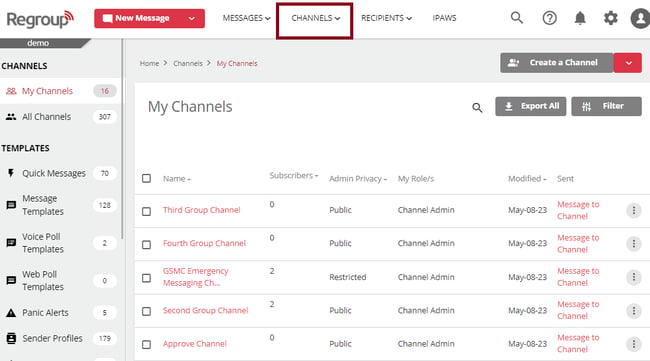
Task: Open the user profile avatar
Action: (640, 18)
